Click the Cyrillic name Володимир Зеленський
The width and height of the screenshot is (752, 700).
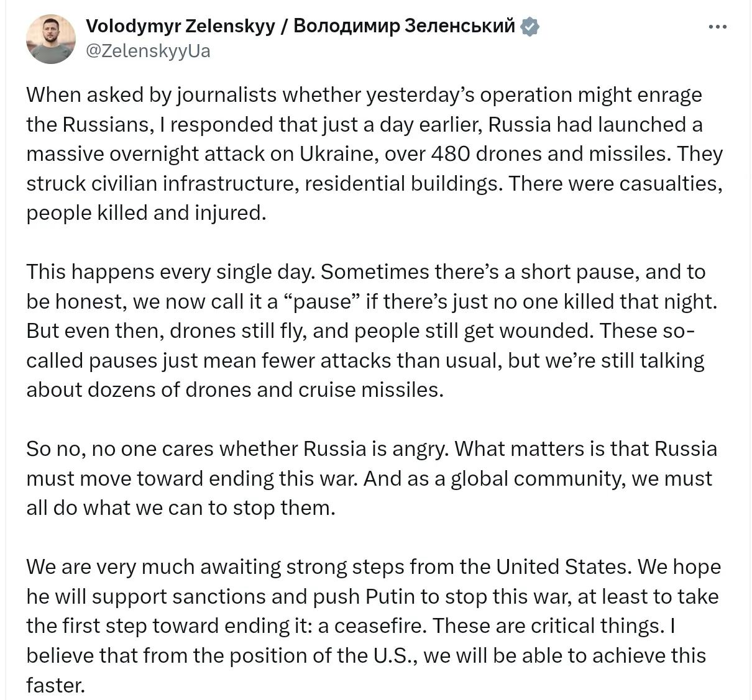click(404, 26)
